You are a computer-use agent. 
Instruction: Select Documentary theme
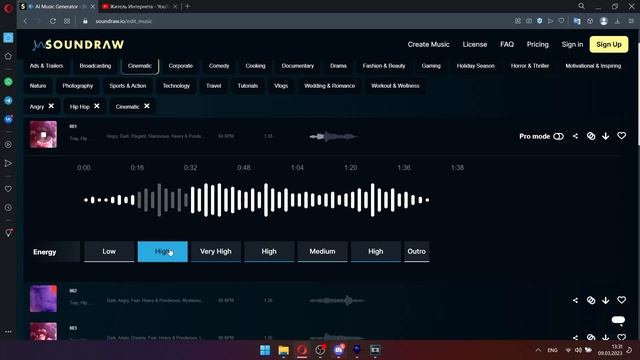298,66
